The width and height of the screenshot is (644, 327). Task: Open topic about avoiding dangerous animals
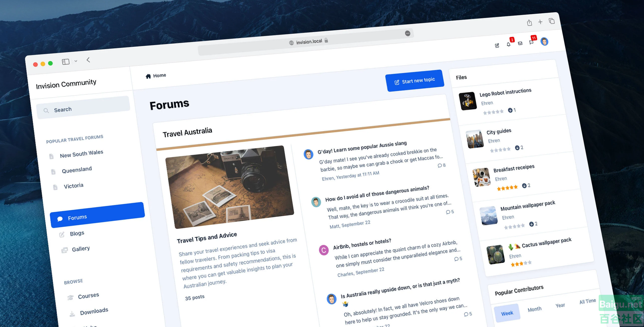(377, 194)
